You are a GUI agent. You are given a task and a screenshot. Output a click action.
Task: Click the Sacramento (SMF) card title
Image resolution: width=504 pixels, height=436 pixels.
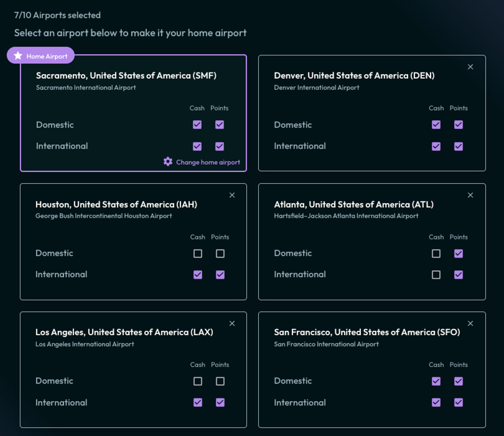[126, 75]
